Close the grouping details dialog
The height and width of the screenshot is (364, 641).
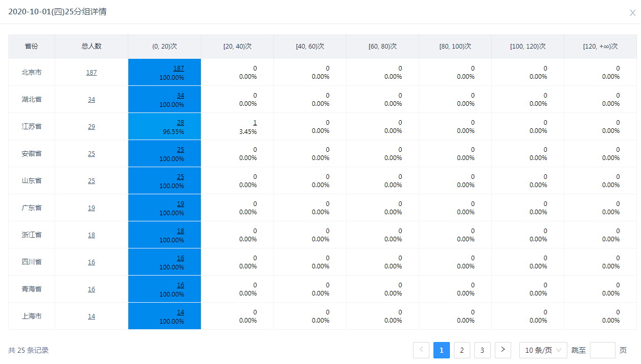click(x=632, y=13)
